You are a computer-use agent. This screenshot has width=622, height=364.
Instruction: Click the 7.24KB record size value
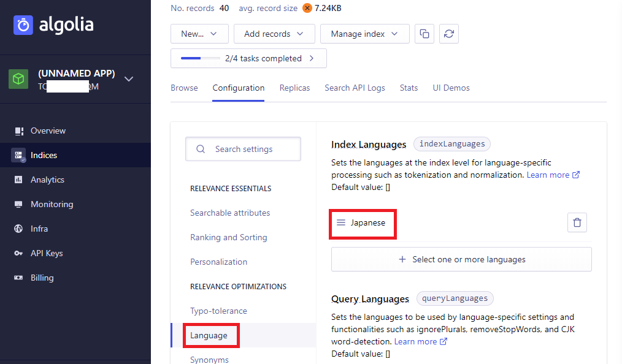[328, 8]
